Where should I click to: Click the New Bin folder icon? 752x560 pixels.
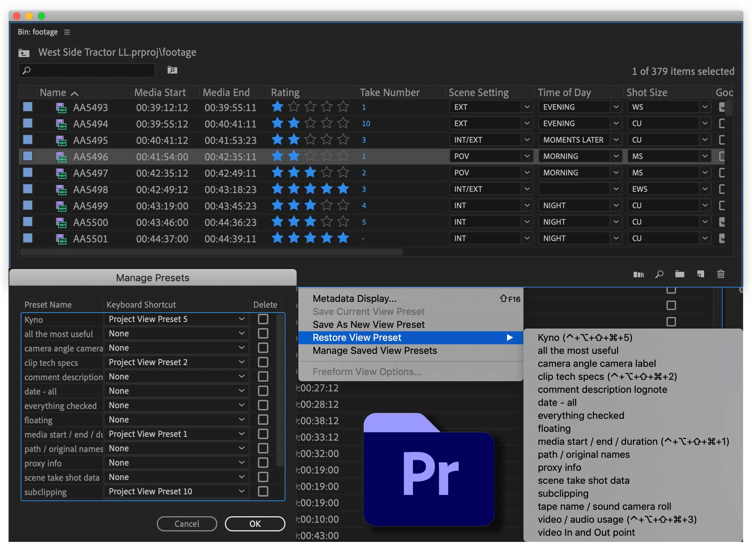679,274
